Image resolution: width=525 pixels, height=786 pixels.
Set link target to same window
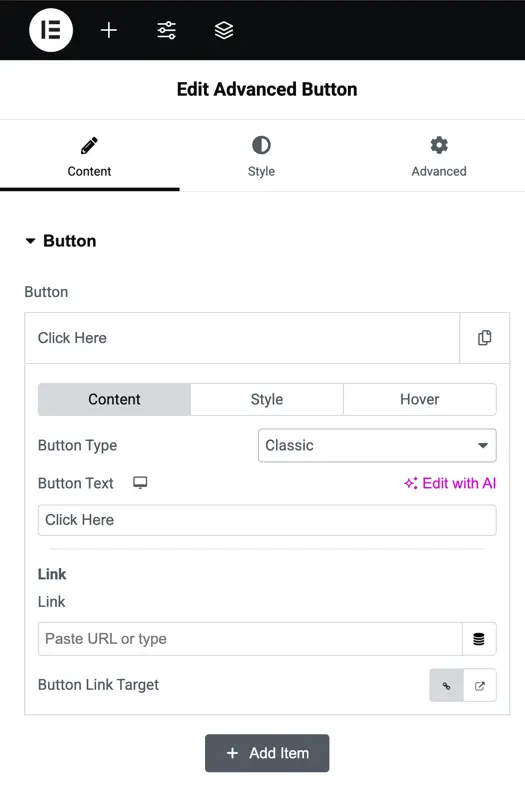tap(446, 685)
